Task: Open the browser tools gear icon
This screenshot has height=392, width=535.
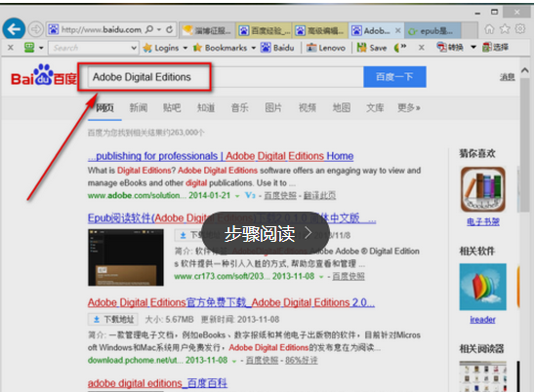Action: pyautogui.click(x=520, y=29)
